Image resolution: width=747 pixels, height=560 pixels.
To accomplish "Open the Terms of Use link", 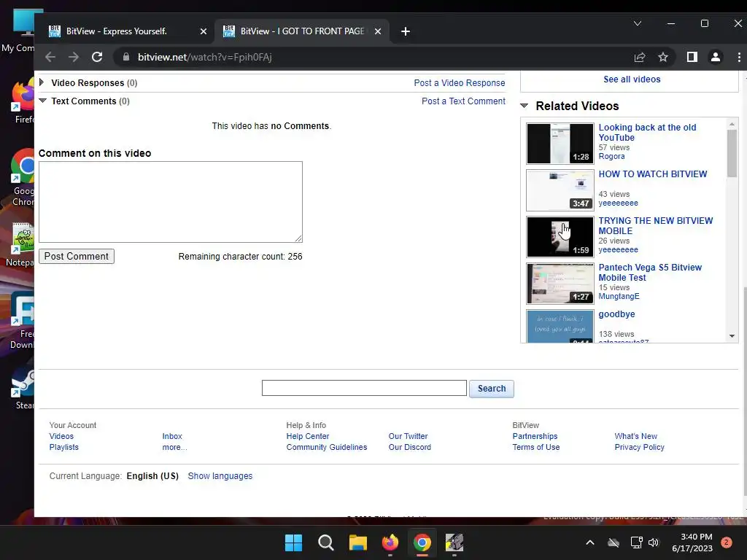I will point(536,447).
